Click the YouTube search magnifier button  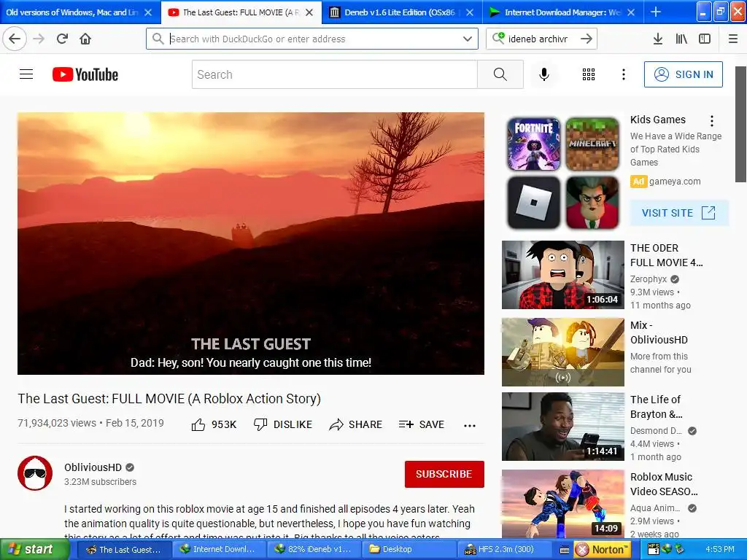coord(500,74)
